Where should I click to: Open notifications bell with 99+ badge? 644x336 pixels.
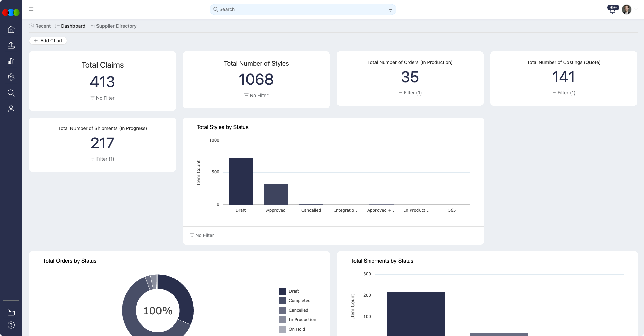(612, 10)
